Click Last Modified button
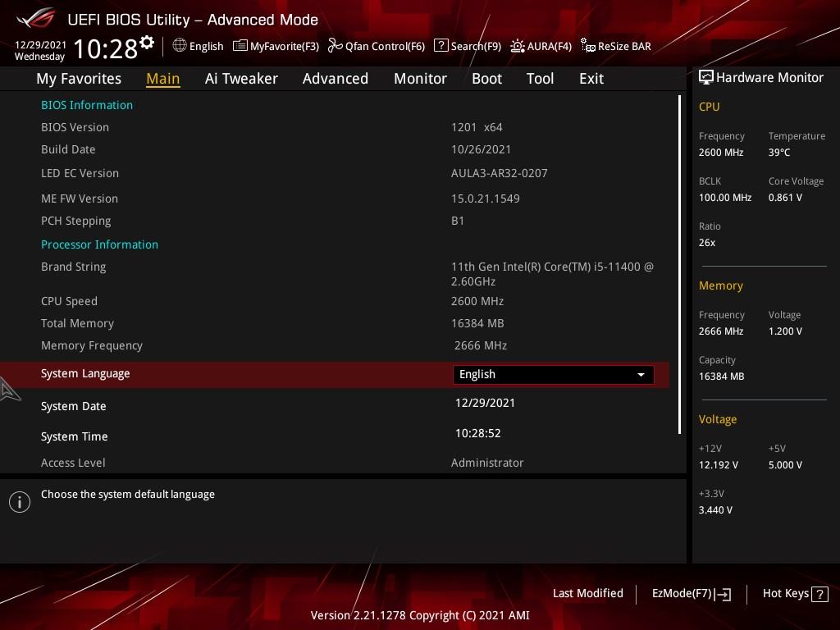This screenshot has width=840, height=630. coord(587,594)
